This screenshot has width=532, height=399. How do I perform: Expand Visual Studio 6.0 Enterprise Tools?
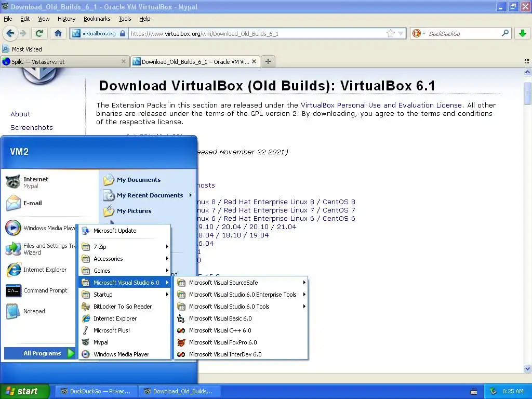(241, 295)
